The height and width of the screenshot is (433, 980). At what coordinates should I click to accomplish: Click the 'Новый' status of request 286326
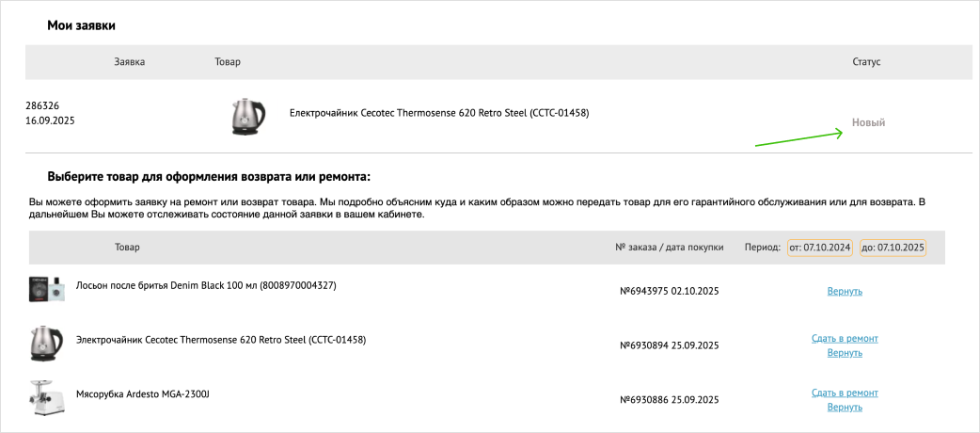868,122
